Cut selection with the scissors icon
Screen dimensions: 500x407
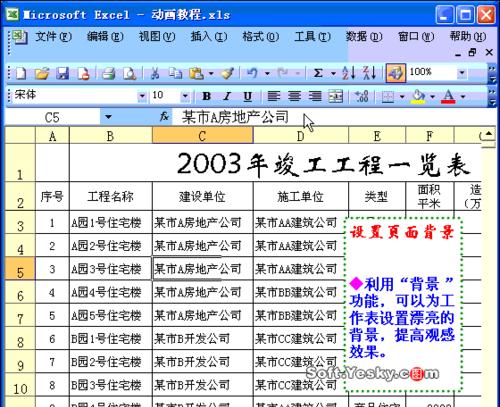[154, 73]
